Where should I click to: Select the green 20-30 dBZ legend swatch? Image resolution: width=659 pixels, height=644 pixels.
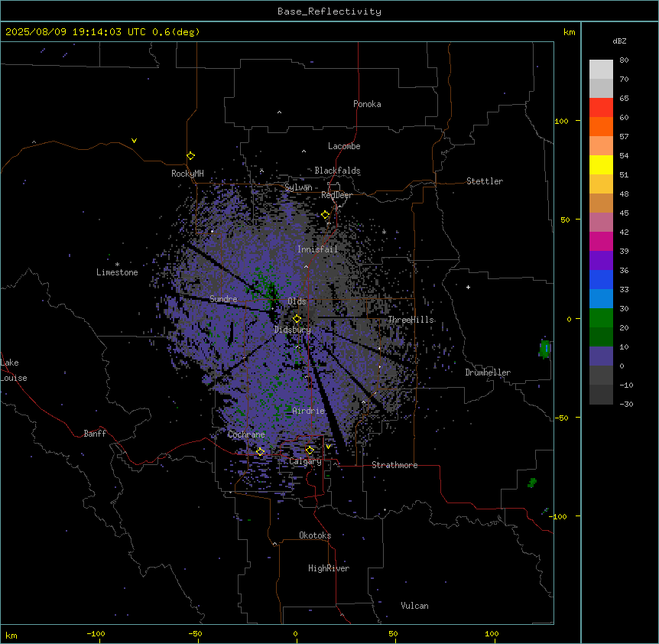pos(601,318)
